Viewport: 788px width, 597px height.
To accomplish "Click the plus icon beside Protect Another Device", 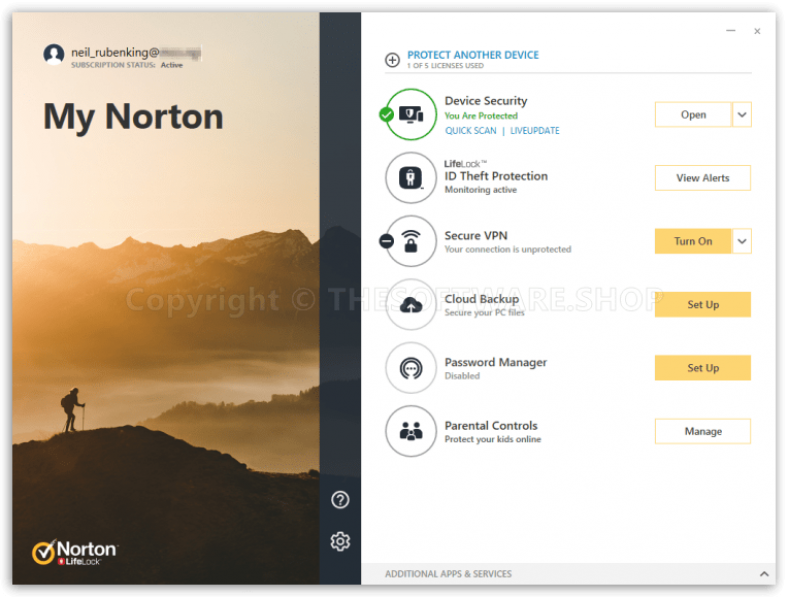I will [392, 60].
